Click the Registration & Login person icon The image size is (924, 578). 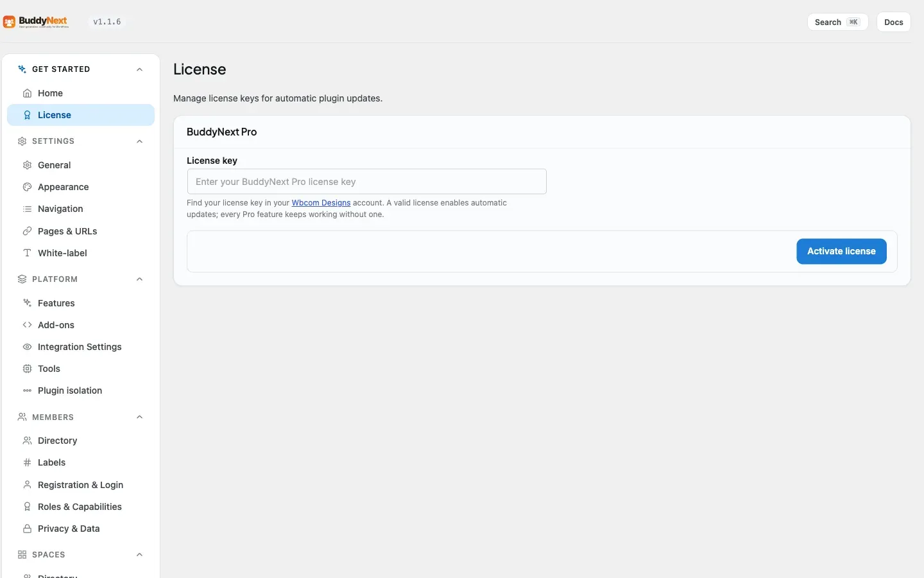[x=27, y=485]
